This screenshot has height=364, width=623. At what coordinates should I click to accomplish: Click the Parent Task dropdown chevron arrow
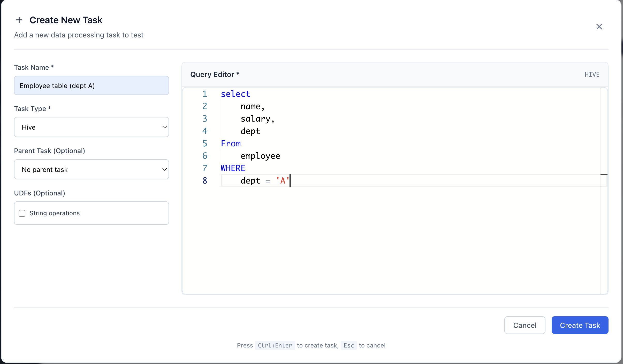click(164, 169)
